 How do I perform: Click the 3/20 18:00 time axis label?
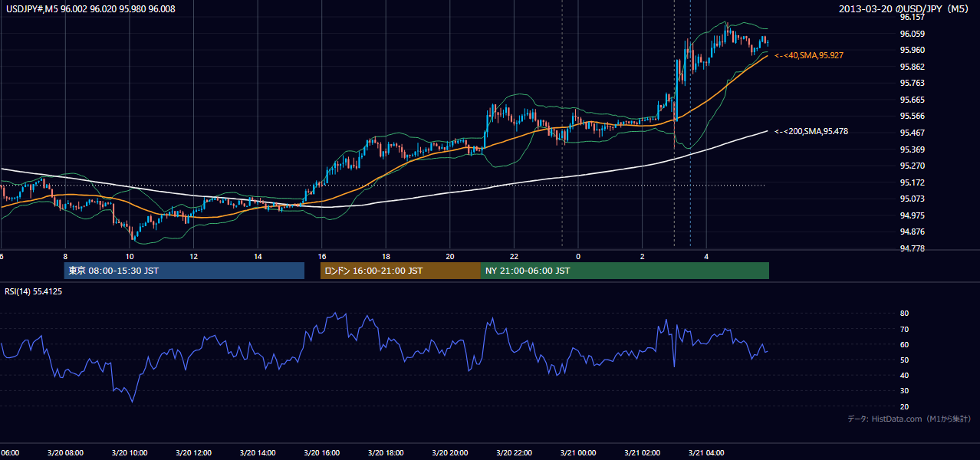[x=385, y=452]
